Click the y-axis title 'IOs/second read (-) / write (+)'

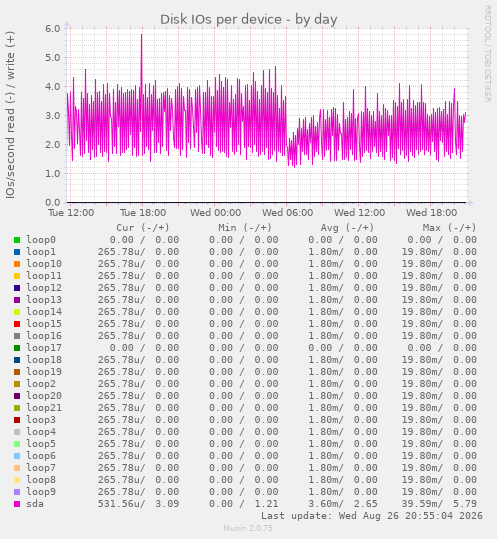click(10, 115)
